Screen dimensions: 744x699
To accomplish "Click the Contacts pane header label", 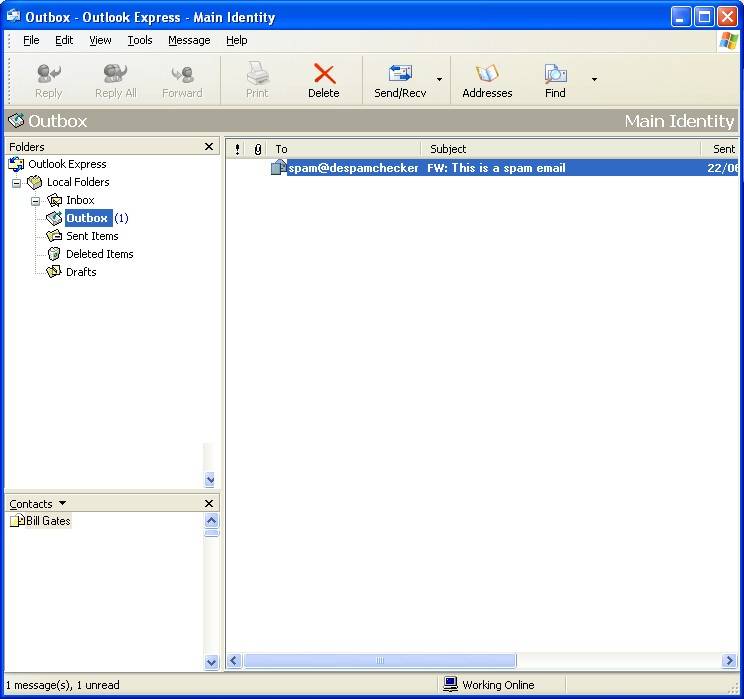I will tap(31, 504).
